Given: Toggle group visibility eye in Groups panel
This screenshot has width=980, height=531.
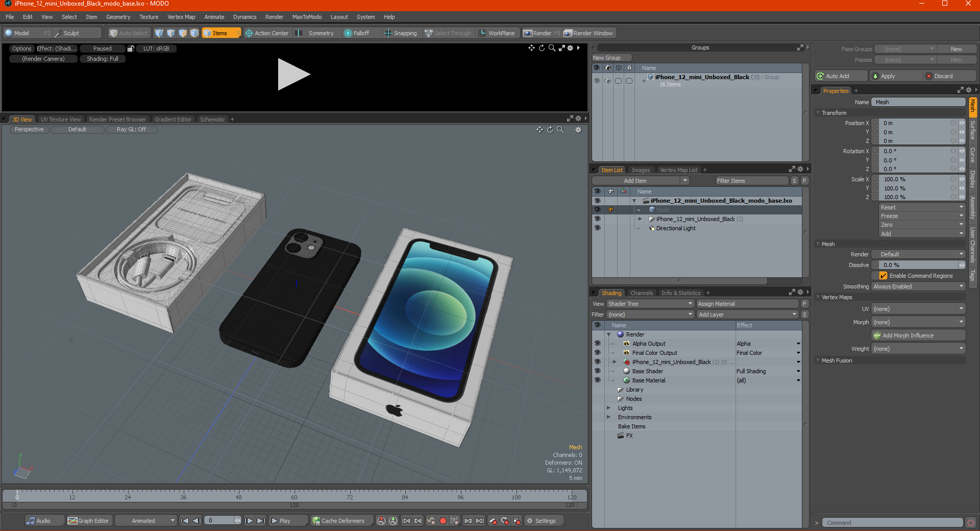Looking at the screenshot, I should tap(597, 81).
